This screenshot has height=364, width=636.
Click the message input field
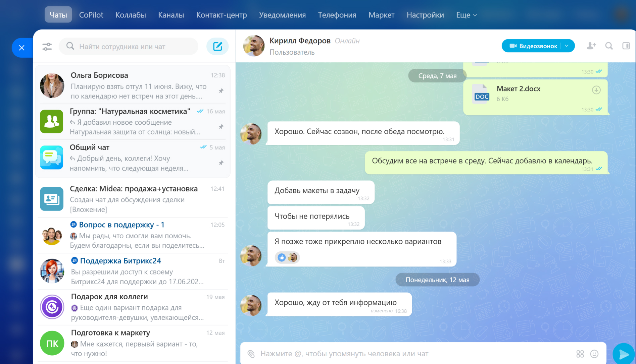click(416, 354)
